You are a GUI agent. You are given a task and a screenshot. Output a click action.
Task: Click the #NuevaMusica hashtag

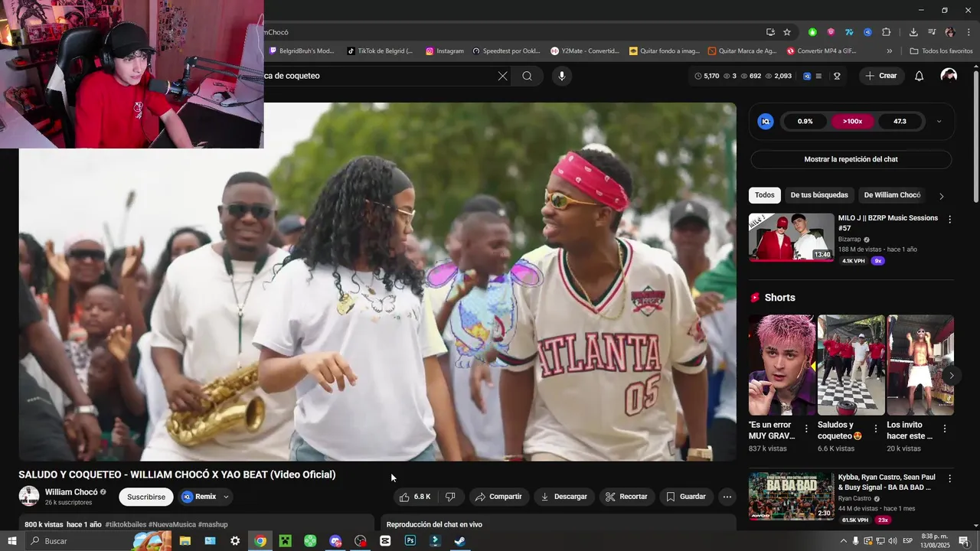pyautogui.click(x=171, y=524)
